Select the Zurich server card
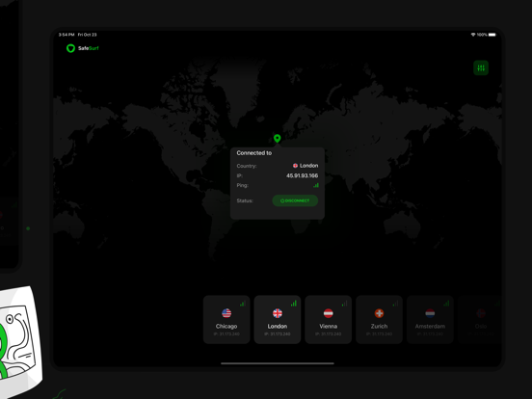This screenshot has width=532, height=399. coord(380,320)
